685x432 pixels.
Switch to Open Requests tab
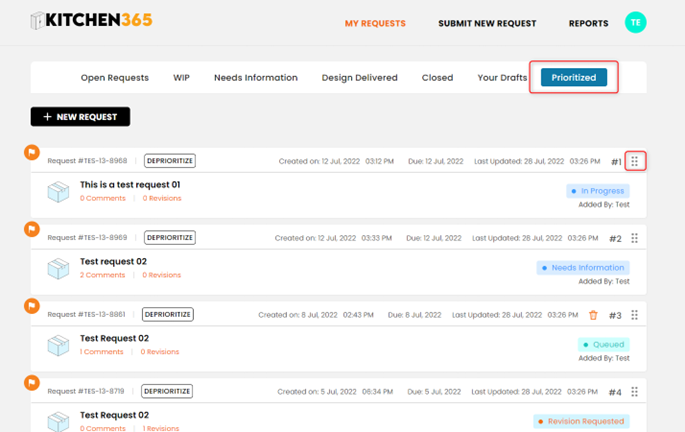point(114,78)
